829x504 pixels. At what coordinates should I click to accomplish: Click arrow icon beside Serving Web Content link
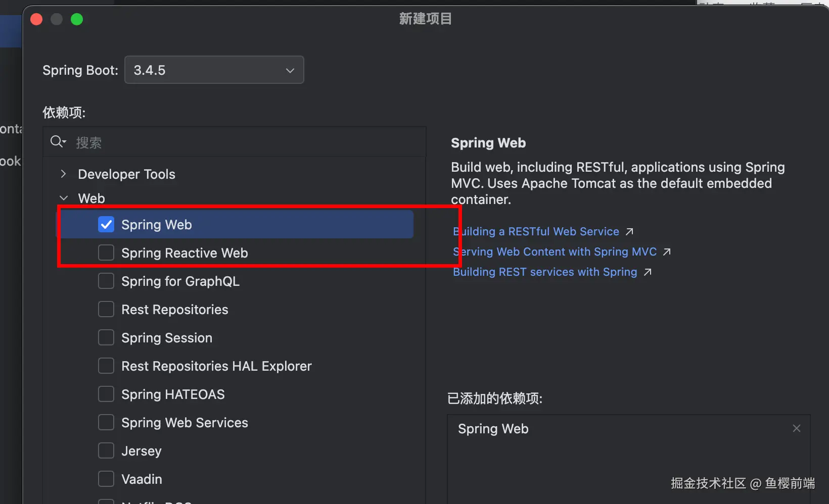click(x=667, y=252)
